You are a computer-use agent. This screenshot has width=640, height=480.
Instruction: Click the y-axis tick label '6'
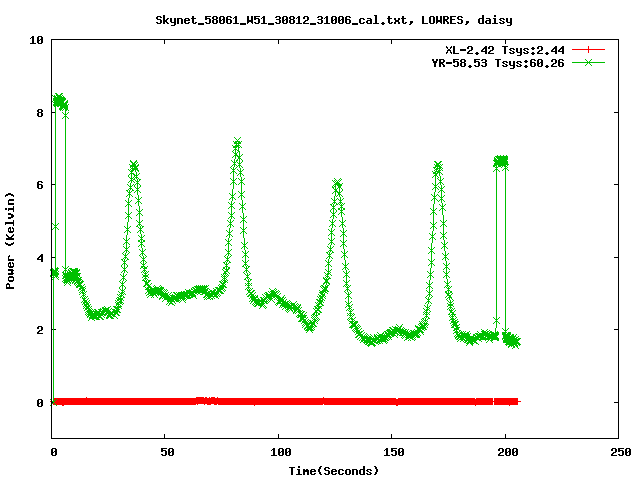[x=40, y=185]
